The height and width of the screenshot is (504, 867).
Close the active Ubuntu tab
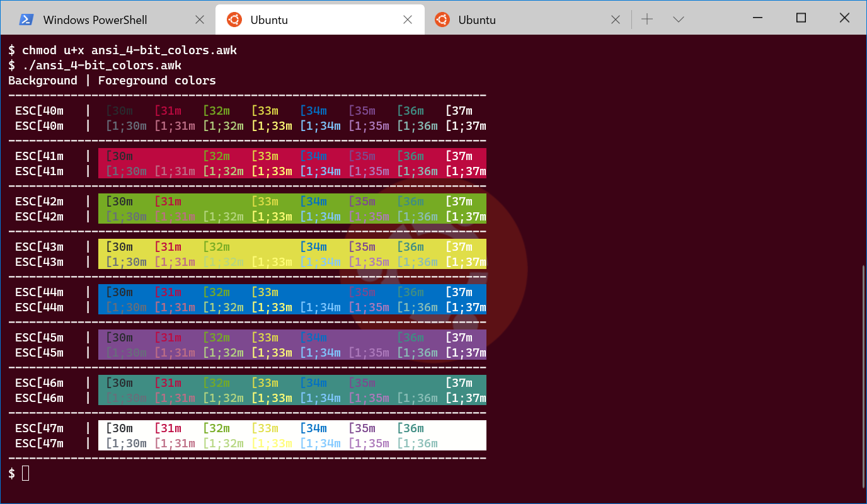[408, 20]
